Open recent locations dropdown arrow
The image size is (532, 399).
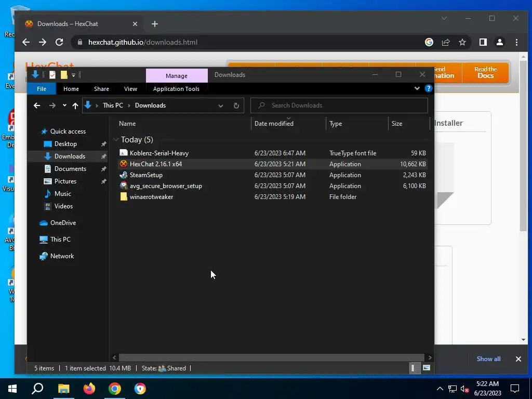pyautogui.click(x=64, y=105)
